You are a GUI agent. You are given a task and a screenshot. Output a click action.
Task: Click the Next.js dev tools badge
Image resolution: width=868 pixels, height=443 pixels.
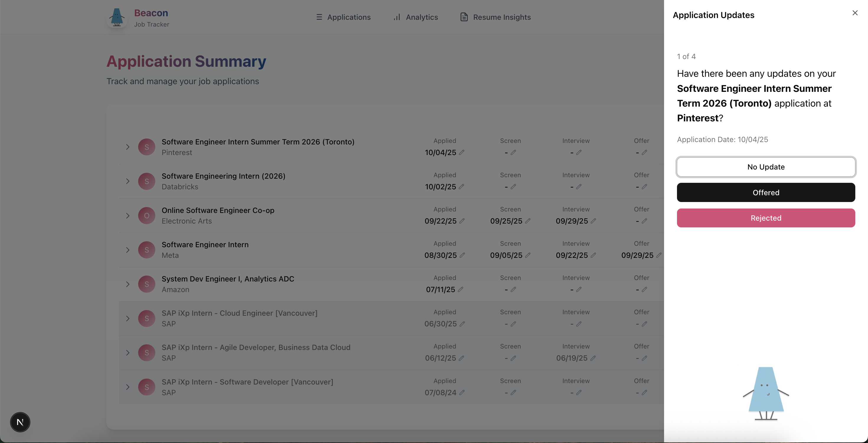[x=20, y=422]
